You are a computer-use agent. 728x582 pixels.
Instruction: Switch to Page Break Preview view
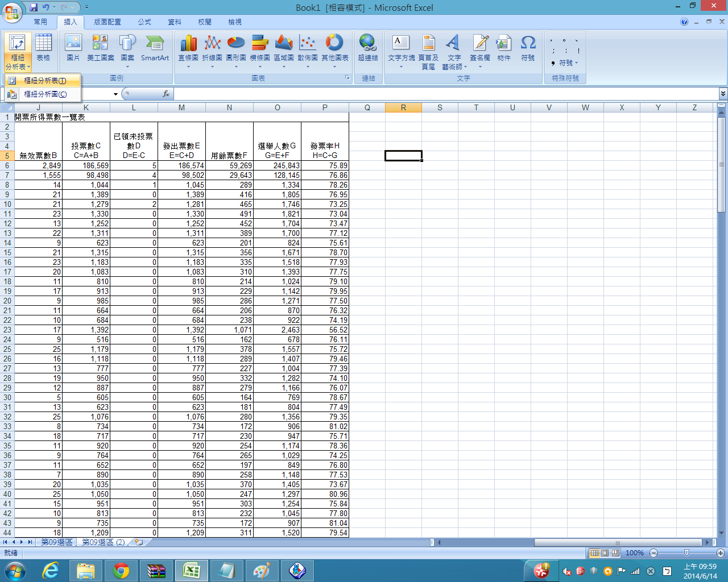(x=615, y=553)
